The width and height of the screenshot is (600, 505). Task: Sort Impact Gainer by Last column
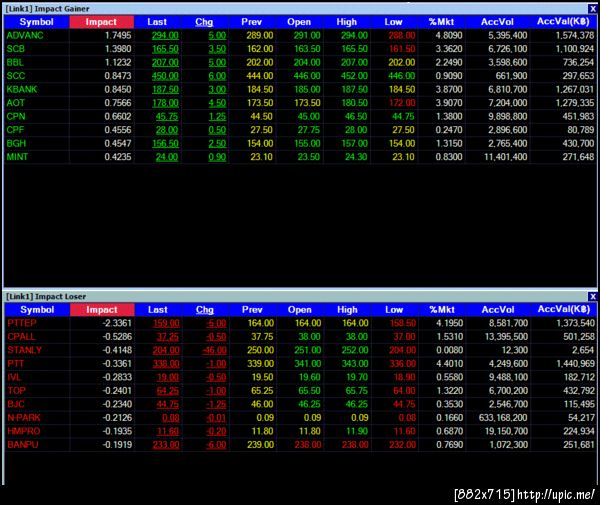(157, 22)
